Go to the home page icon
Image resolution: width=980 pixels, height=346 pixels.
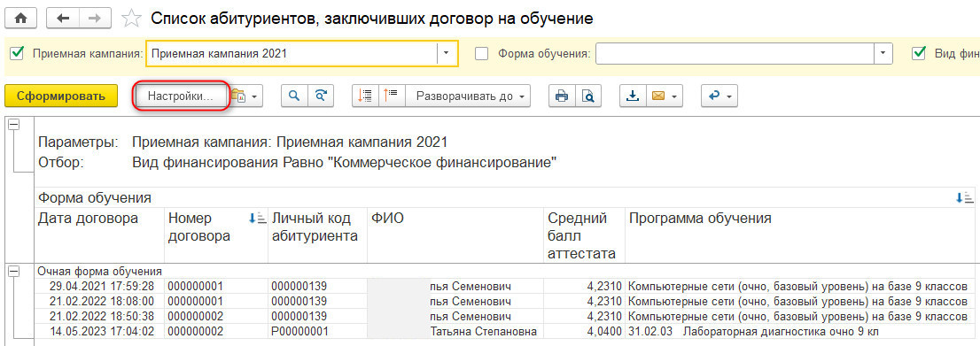(20, 18)
